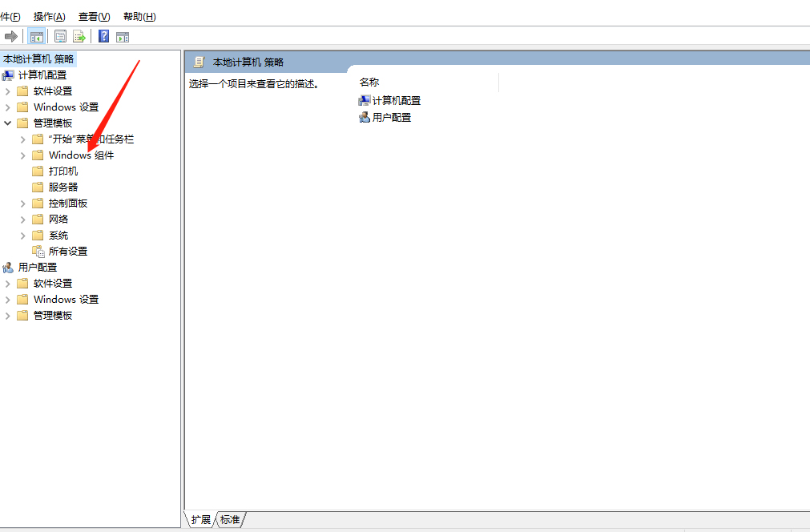The width and height of the screenshot is (810, 532).
Task: Select the 网络 tree item
Action: [x=58, y=219]
